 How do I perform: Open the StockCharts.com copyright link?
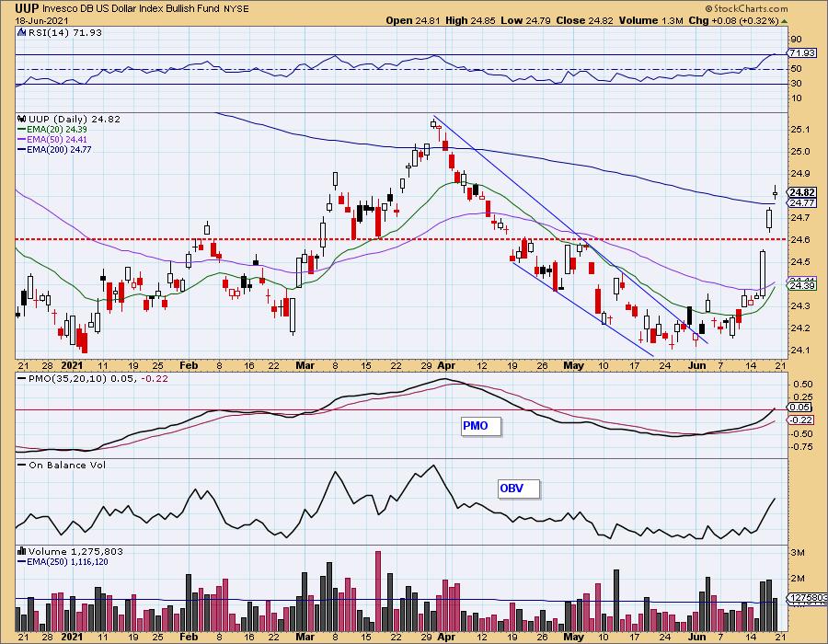tap(747, 9)
